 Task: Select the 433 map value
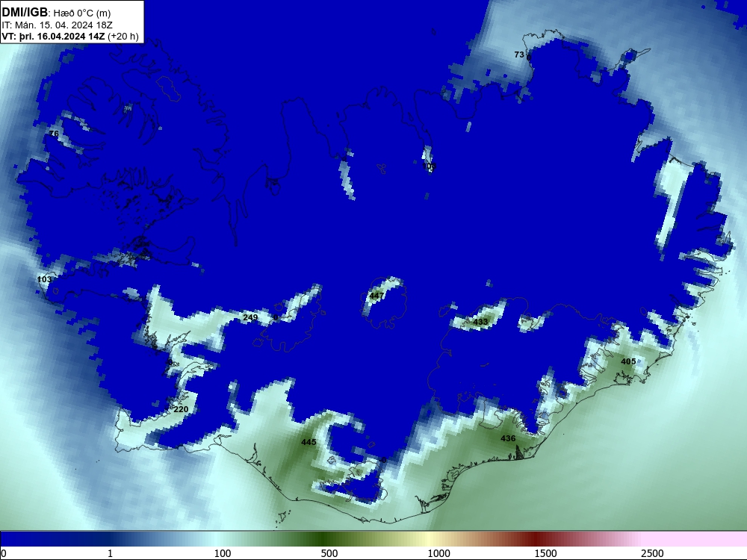(480, 322)
